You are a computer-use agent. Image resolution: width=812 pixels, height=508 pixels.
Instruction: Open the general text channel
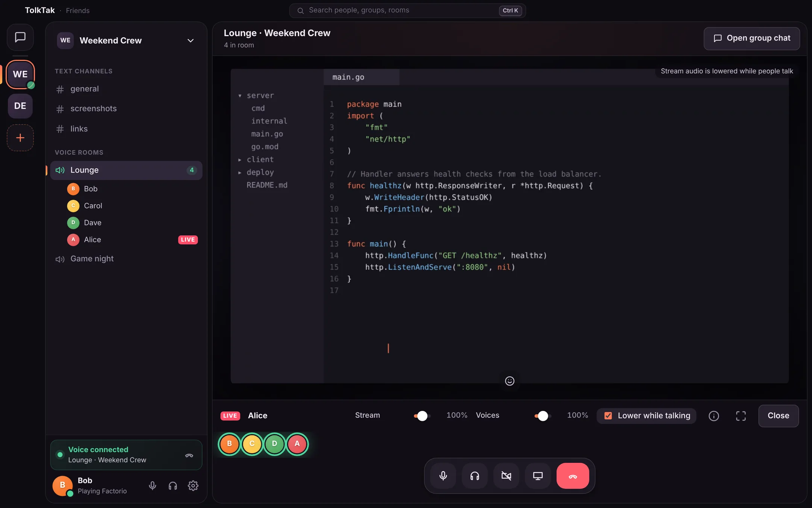point(126,89)
